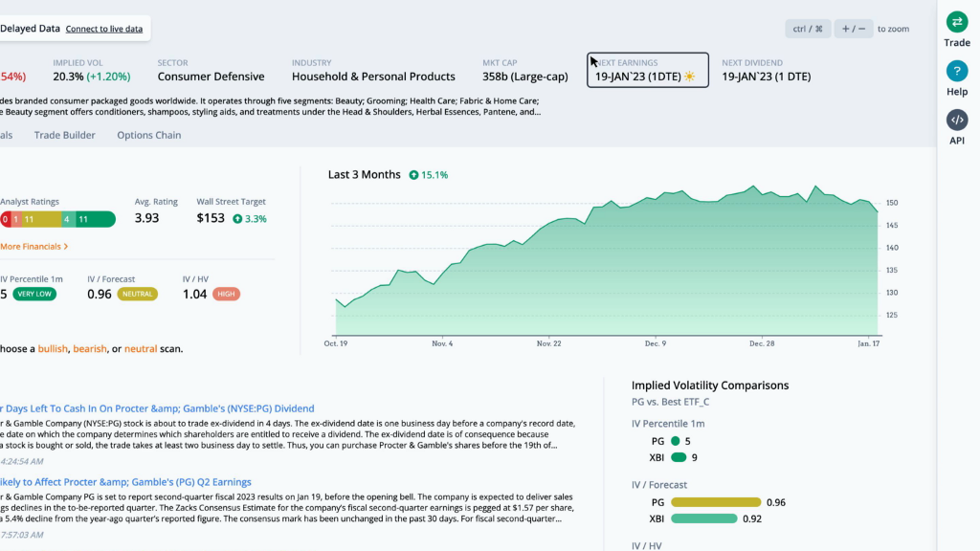The height and width of the screenshot is (551, 980).
Task: Click the Next Earnings date box
Action: point(648,70)
